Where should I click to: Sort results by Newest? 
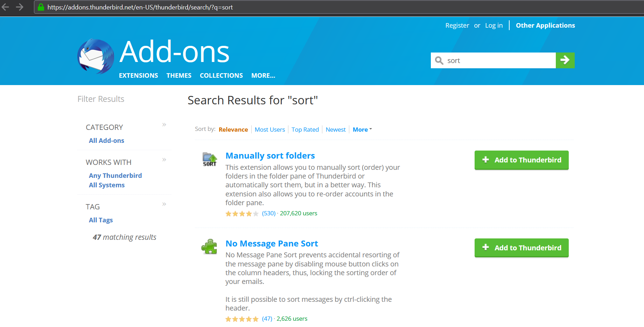336,130
